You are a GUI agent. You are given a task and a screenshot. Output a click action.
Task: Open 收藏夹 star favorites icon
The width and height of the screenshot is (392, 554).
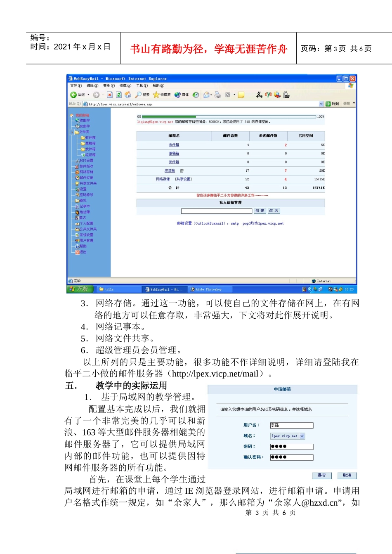pos(156,95)
